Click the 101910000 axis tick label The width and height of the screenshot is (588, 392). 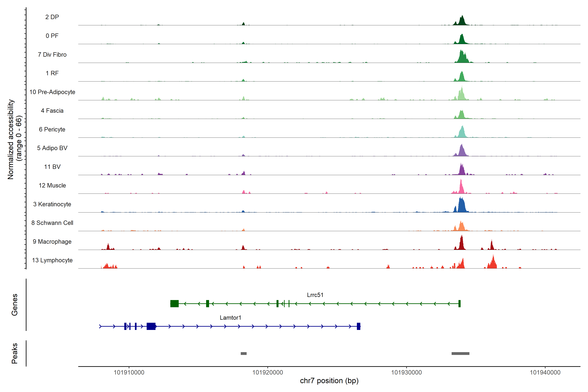pos(129,373)
